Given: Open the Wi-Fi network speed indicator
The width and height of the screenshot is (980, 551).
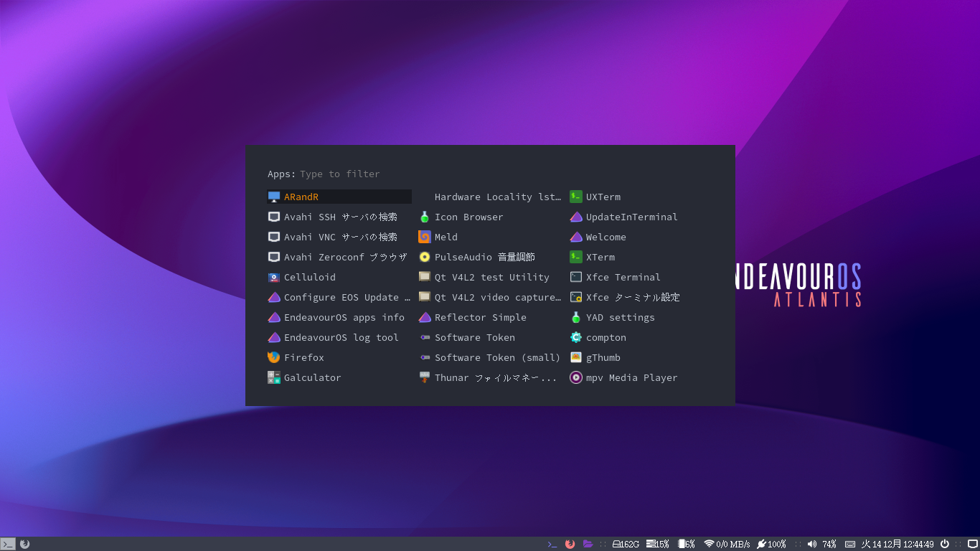Looking at the screenshot, I should click(x=727, y=544).
